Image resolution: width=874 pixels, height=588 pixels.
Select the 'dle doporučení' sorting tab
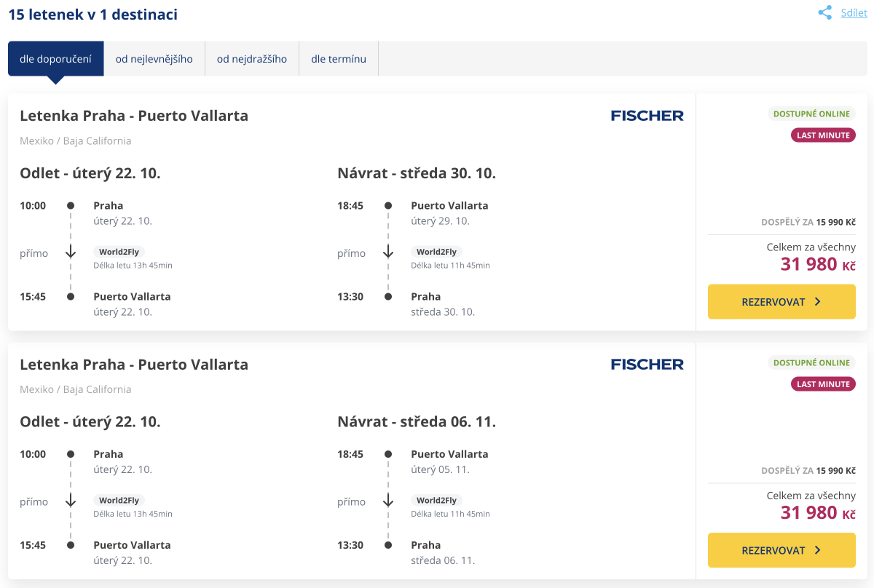(x=55, y=59)
